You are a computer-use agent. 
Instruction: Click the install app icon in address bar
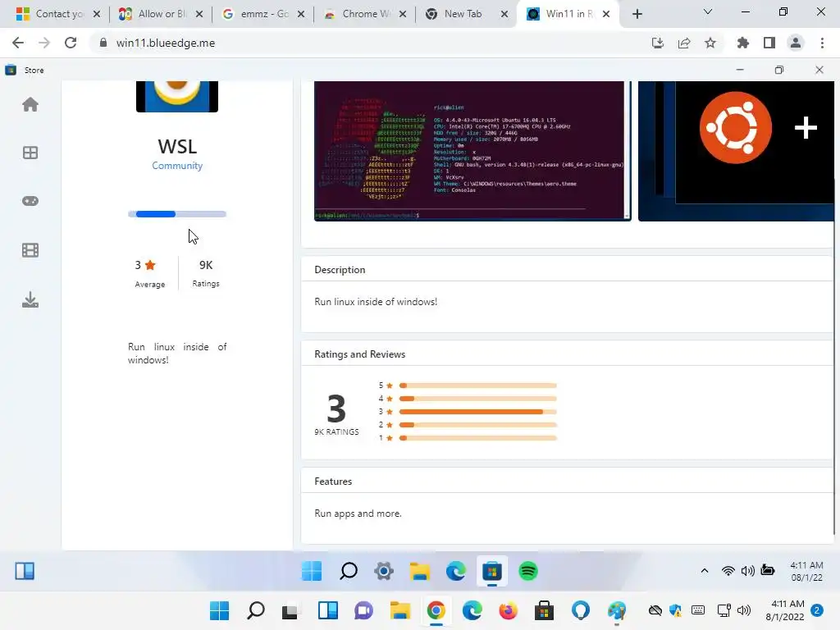coord(657,43)
